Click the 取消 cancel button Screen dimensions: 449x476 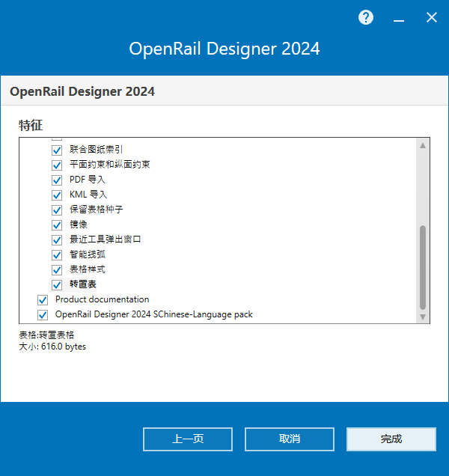pyautogui.click(x=290, y=439)
